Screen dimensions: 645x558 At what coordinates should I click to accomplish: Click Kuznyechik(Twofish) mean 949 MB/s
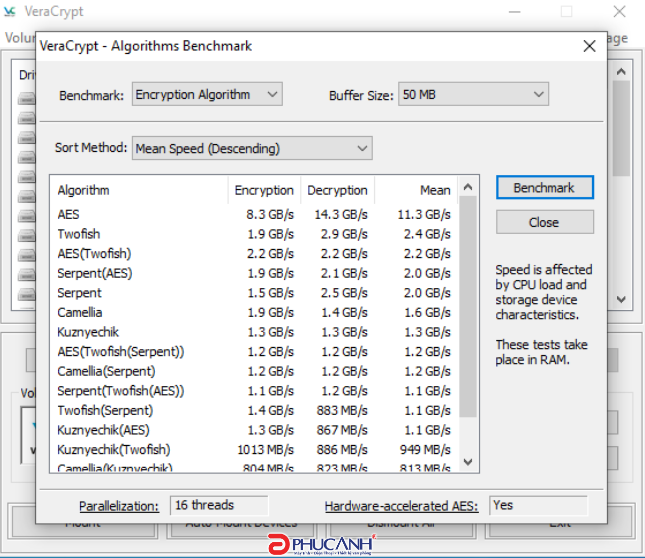425,449
